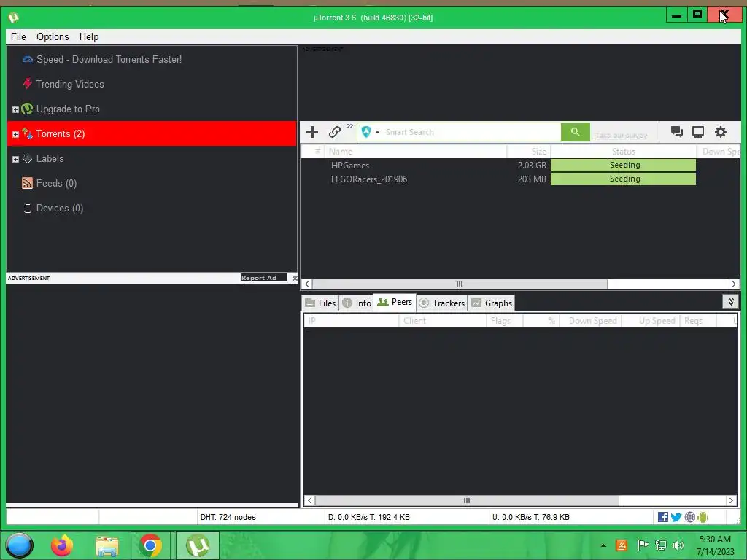The height and width of the screenshot is (560, 747).
Task: Click the Seeding progress bar for LEGORacers_201906
Action: 623,179
